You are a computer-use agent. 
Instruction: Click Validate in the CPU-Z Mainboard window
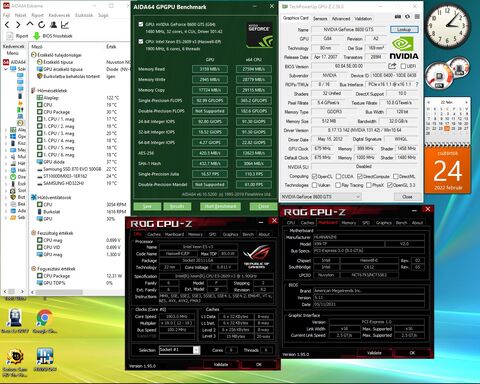(x=374, y=353)
